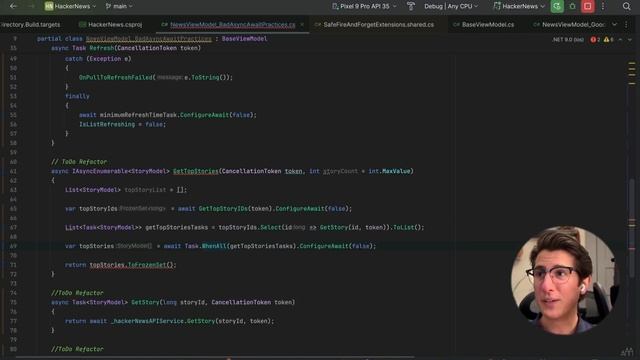Screen dimensions: 640x360
Task: Click the getTopStoriesTasks variable declaration
Action: 176,227
